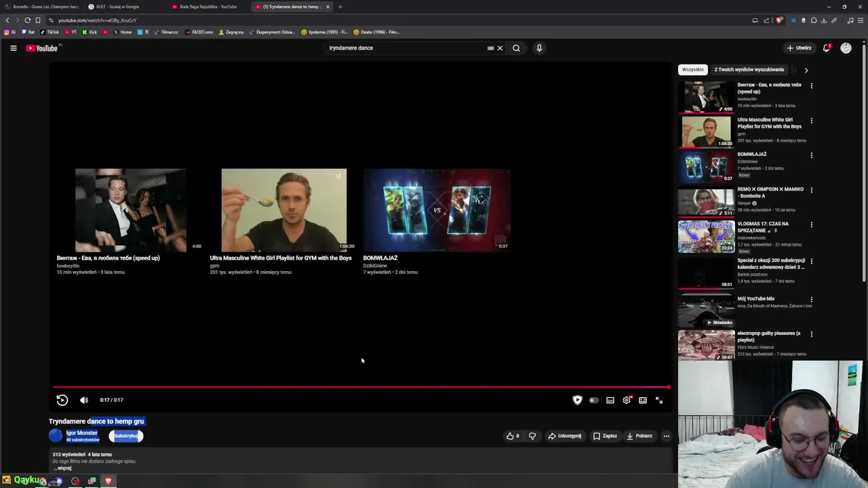This screenshot has height=488, width=868.
Task: Open sidebar Mój YouTube Mix title
Action: (756, 299)
